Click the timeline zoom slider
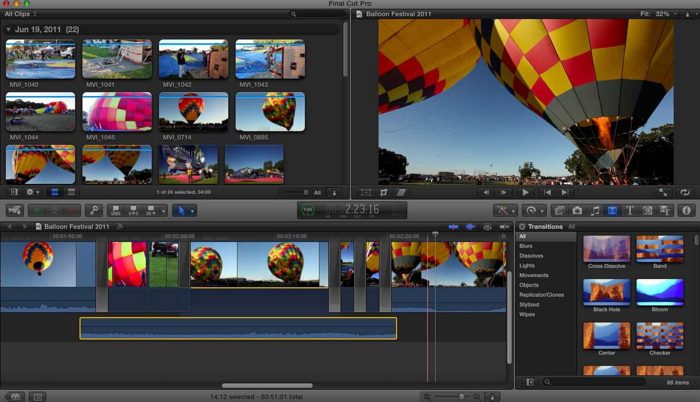The image size is (700, 402). coord(452,397)
